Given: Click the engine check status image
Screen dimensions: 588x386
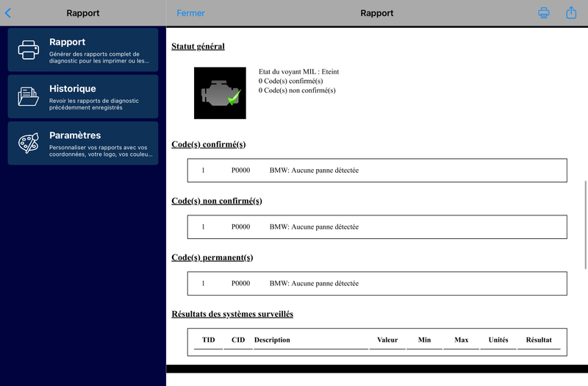Looking at the screenshot, I should point(220,93).
